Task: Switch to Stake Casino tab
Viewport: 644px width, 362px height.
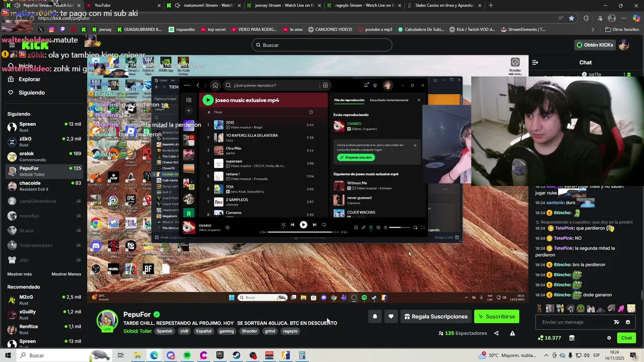Action: pos(444,5)
